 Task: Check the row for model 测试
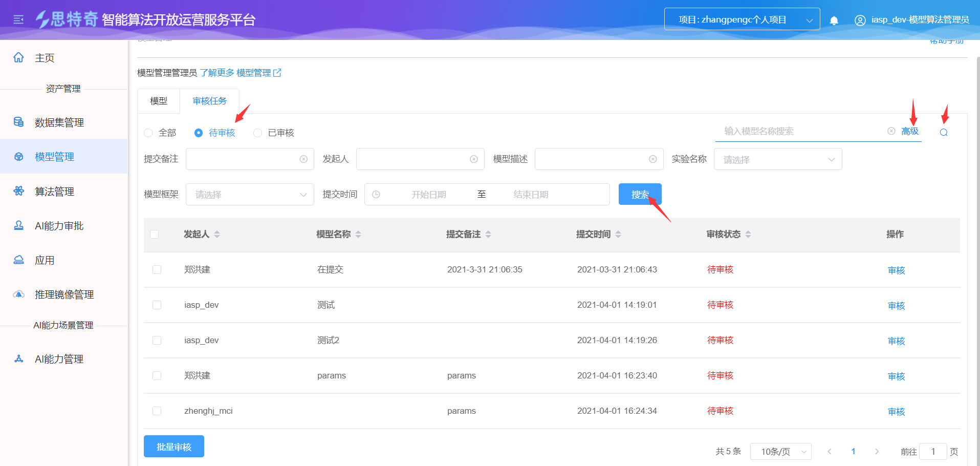pyautogui.click(x=157, y=305)
